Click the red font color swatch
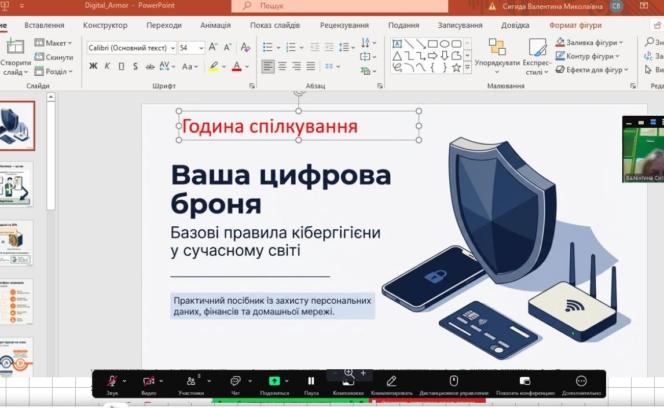This screenshot has height=408, width=664. pyautogui.click(x=237, y=66)
